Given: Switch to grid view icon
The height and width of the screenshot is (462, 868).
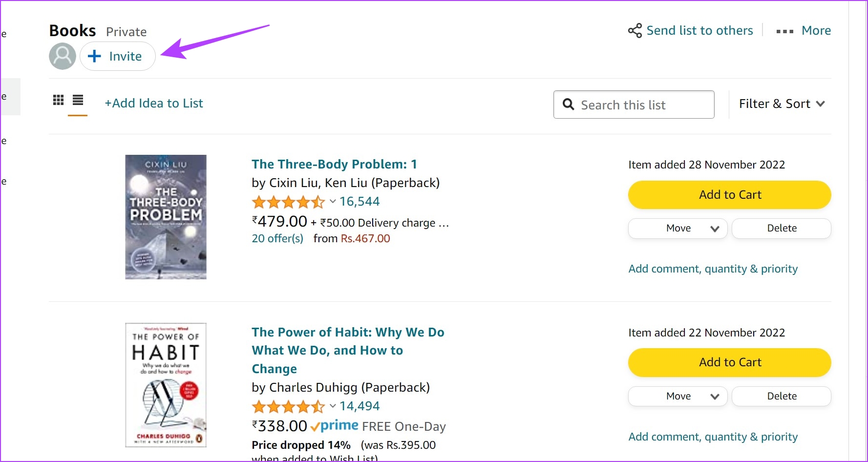Looking at the screenshot, I should pyautogui.click(x=58, y=100).
